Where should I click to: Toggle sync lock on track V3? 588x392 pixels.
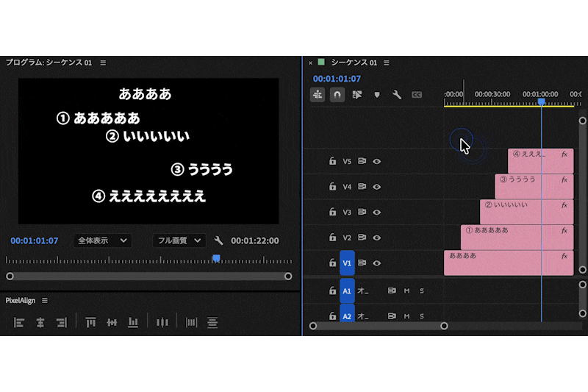coord(362,212)
